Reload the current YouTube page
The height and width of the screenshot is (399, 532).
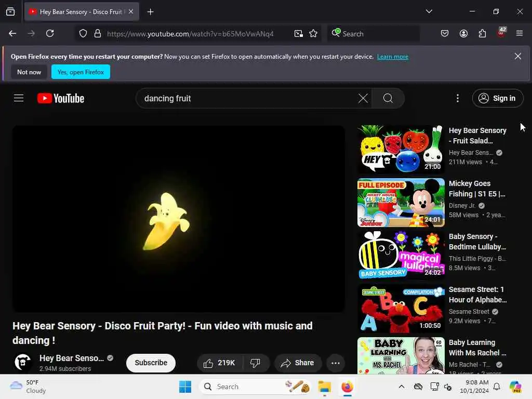(50, 33)
